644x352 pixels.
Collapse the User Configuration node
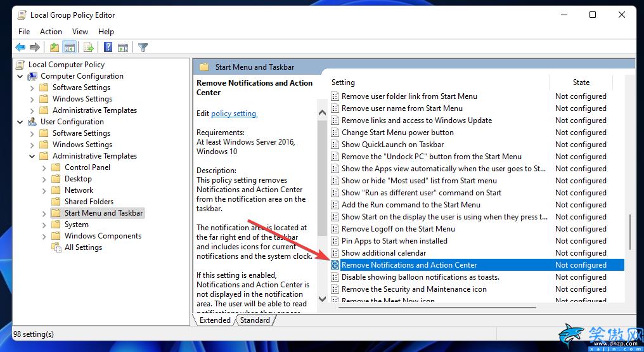point(20,122)
